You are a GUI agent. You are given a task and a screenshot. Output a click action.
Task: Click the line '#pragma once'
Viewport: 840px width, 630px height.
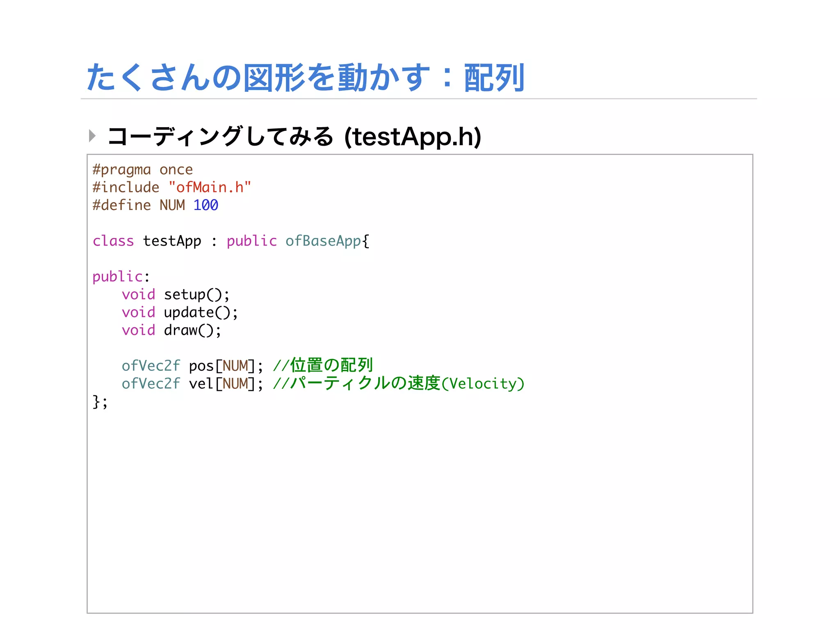[142, 170]
